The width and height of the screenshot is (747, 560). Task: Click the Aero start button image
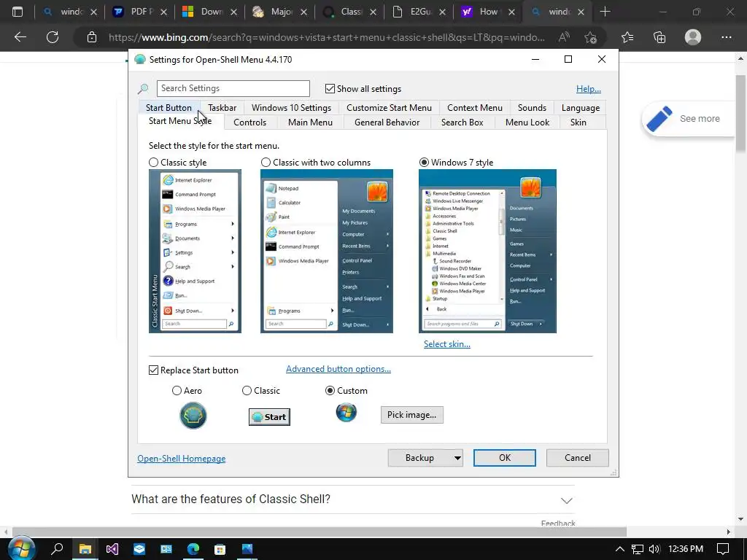193,415
